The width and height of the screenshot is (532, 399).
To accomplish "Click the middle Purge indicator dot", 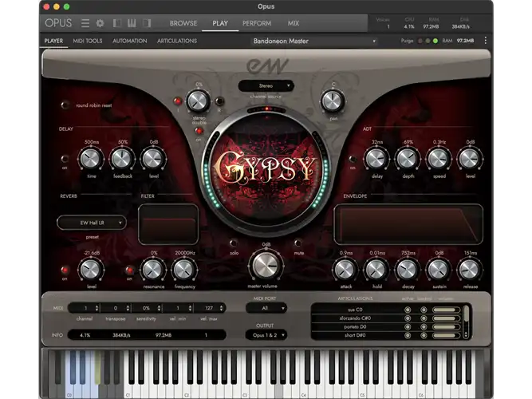I will (428, 41).
